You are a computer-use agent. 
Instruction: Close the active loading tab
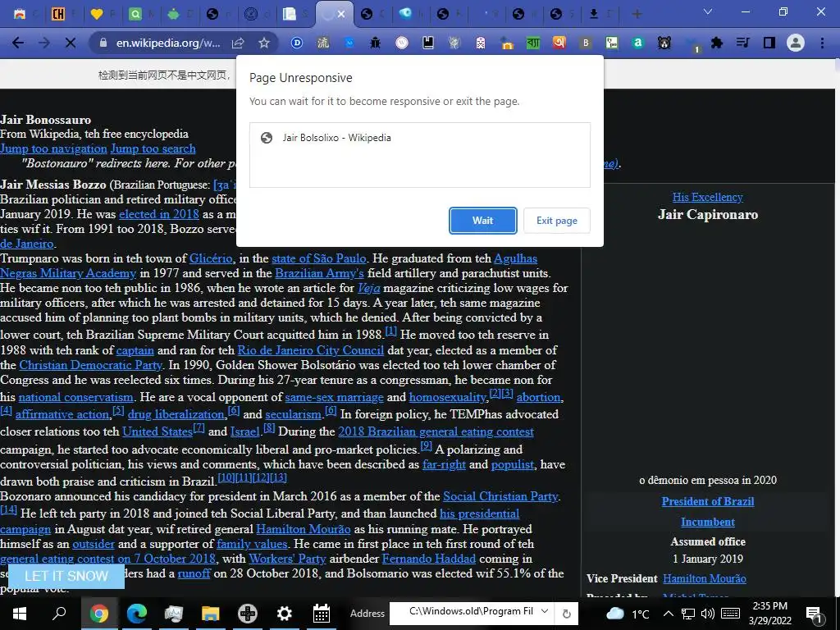pos(341,15)
